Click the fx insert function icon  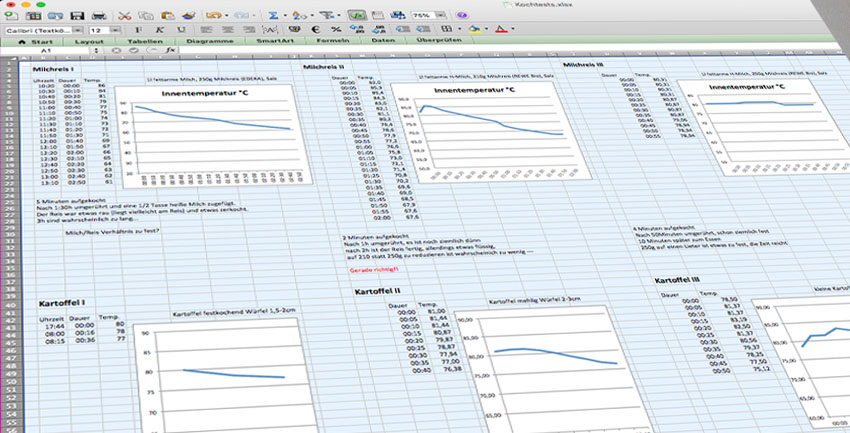[x=171, y=49]
